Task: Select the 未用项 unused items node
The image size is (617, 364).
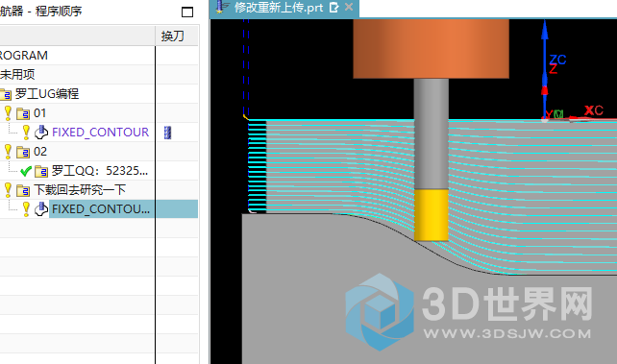Action: coord(17,74)
